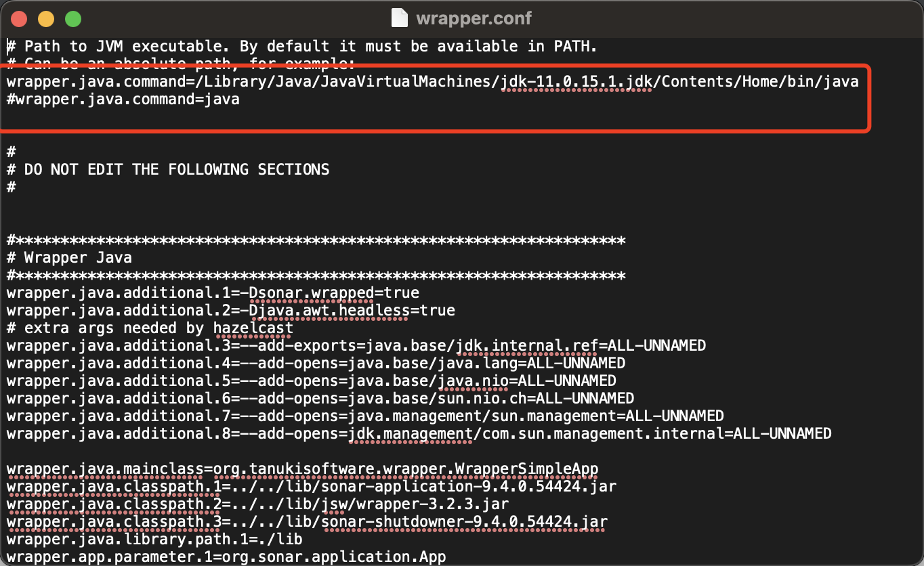Maximize window using the green button
Viewport: 924px width, 566px height.
[x=72, y=18]
